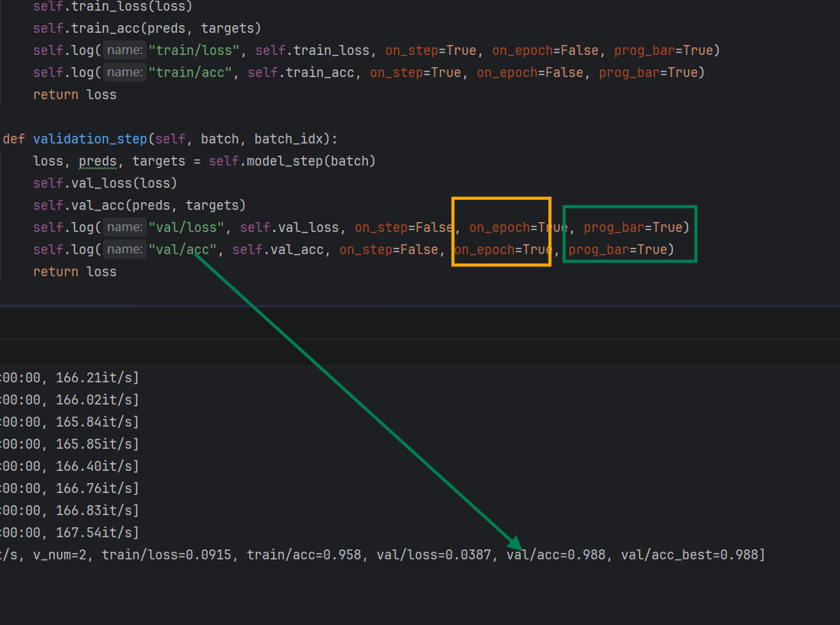This screenshot has height=625, width=840.
Task: Click the 166.21it/s console output line
Action: pyautogui.click(x=69, y=378)
